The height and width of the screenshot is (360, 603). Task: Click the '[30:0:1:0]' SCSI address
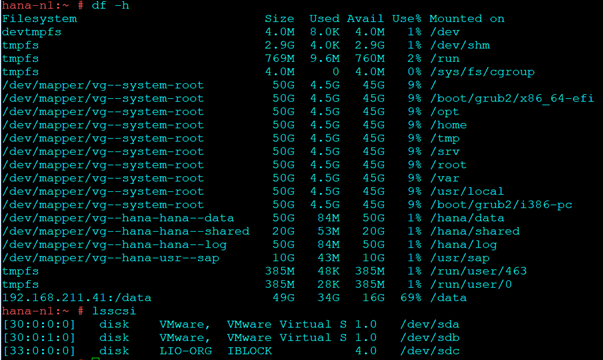pos(39,337)
